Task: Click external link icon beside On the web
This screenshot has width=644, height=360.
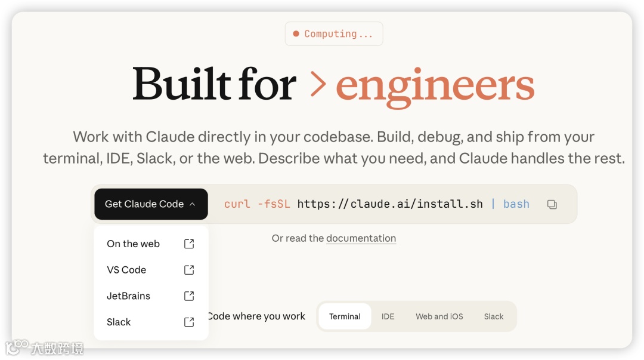Action: (189, 244)
